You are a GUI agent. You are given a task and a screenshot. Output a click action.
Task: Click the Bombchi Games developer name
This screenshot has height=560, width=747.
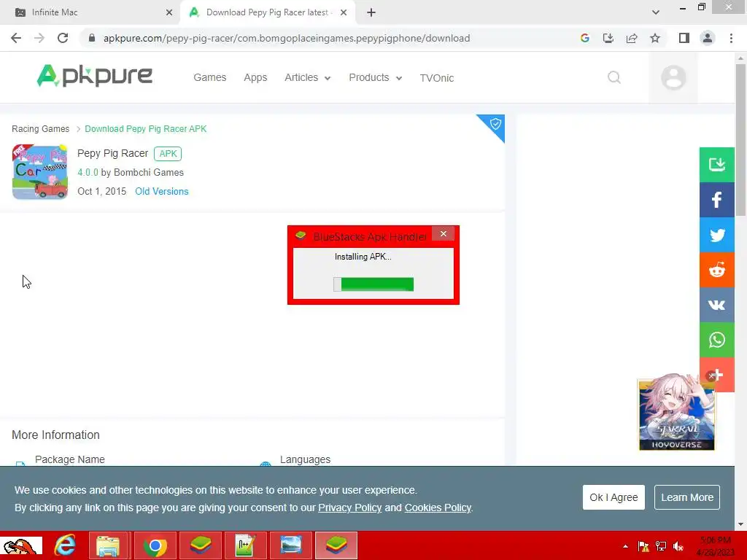click(x=149, y=172)
